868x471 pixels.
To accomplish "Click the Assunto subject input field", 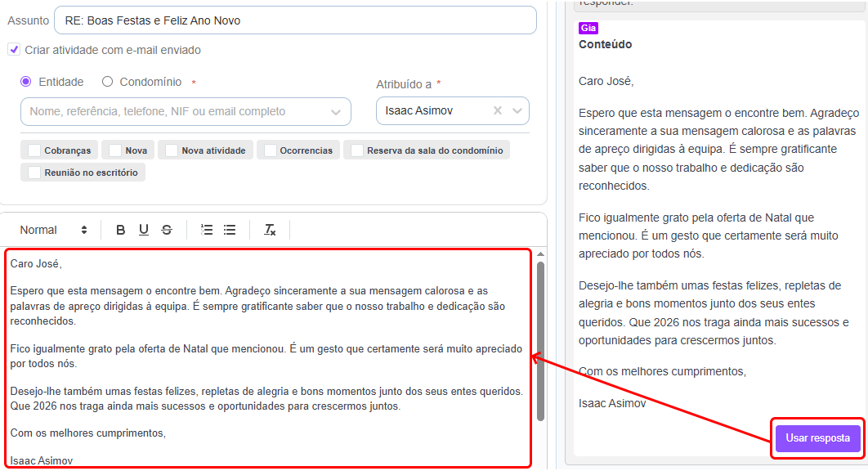I will pyautogui.click(x=294, y=20).
